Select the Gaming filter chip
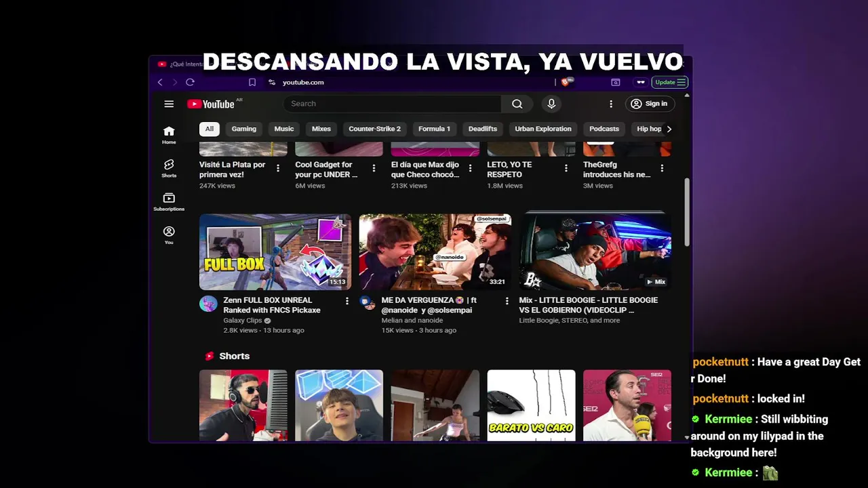This screenshot has width=868, height=488. (x=244, y=129)
